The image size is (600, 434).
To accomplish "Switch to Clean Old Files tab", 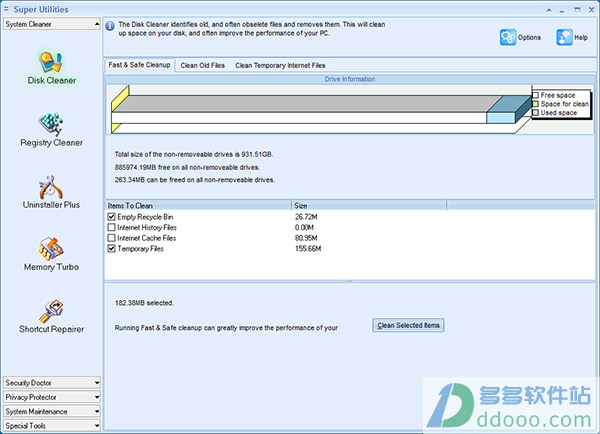I will (x=202, y=65).
